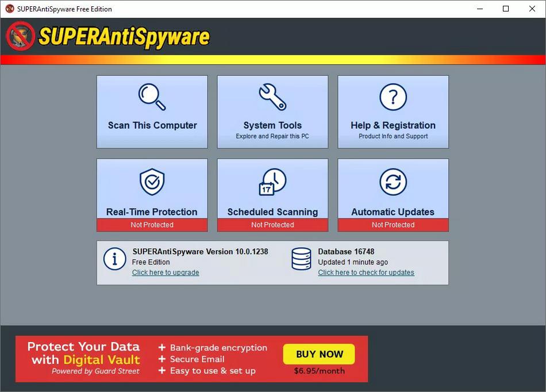Open Help & Registration text label

click(x=393, y=125)
